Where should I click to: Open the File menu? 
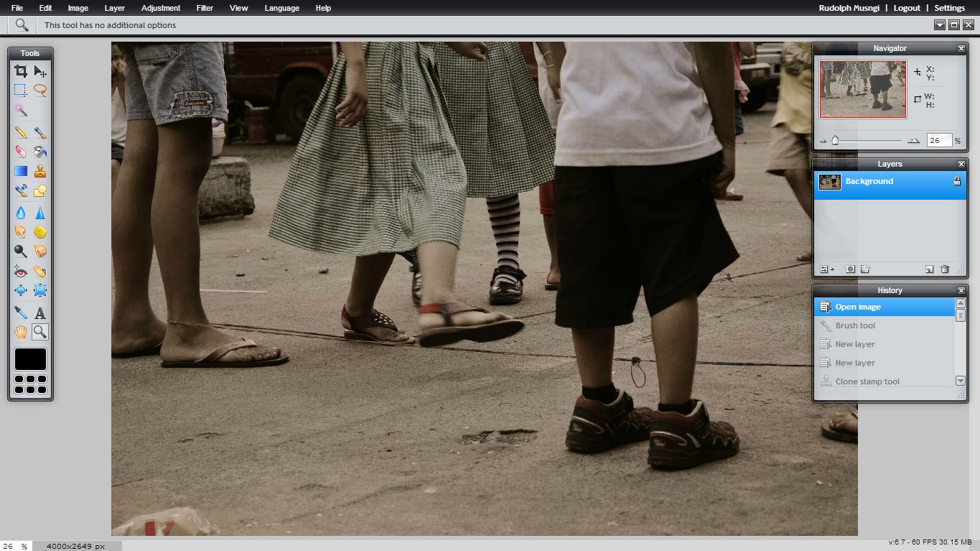click(17, 8)
